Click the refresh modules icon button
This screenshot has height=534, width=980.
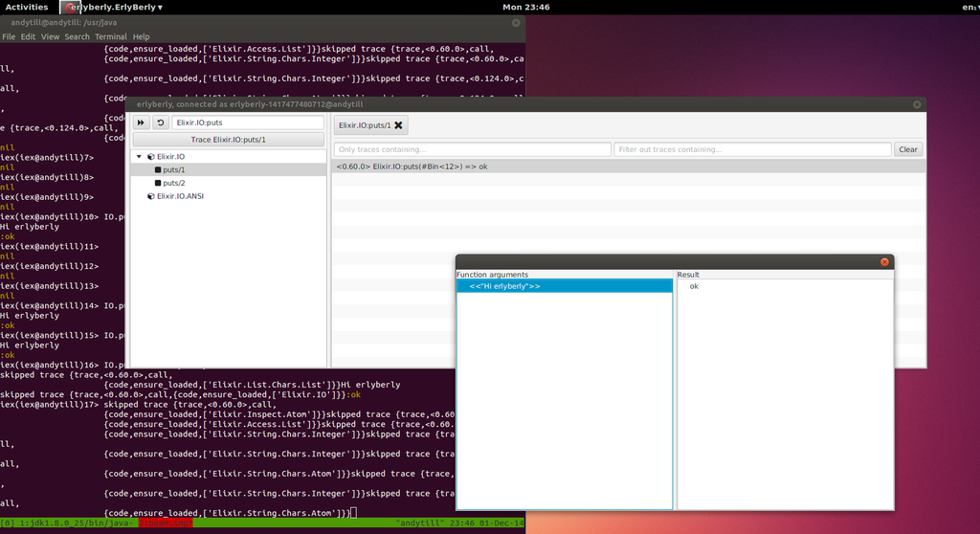[x=161, y=123]
